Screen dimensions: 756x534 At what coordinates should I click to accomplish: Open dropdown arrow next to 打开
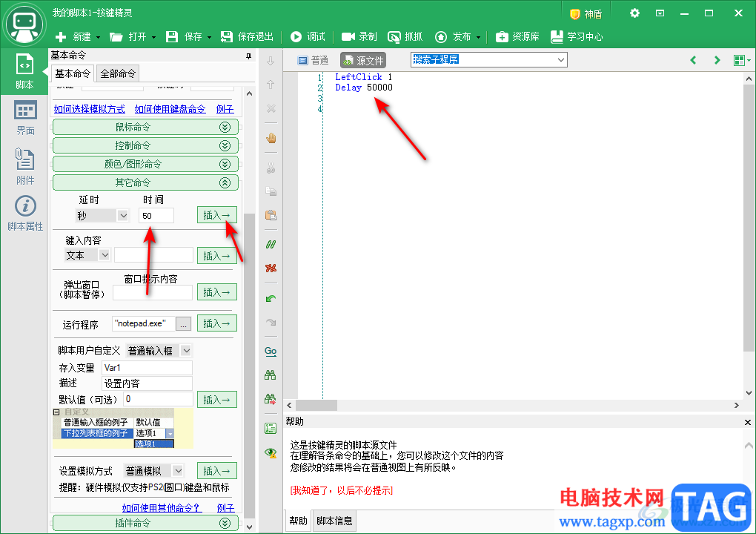click(154, 37)
